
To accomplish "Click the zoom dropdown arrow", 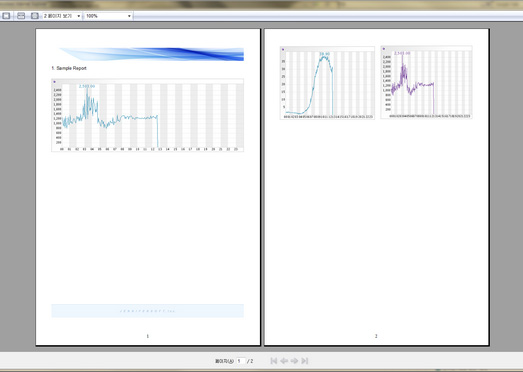I will pos(129,16).
